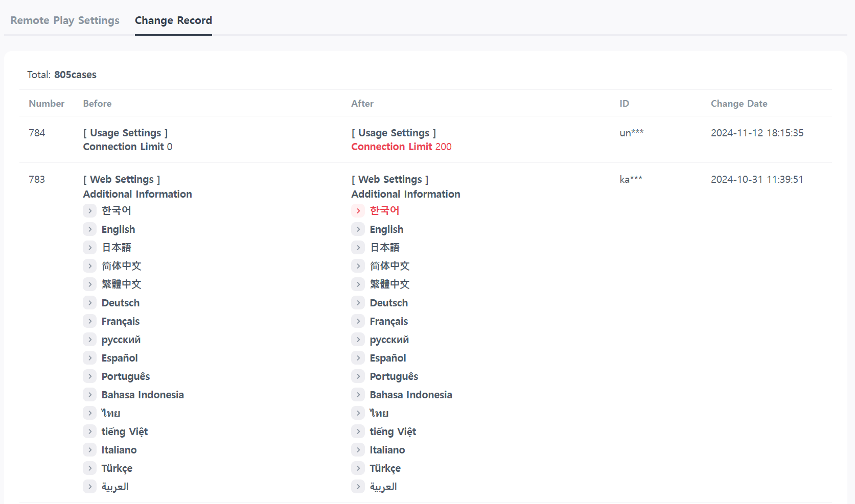The width and height of the screenshot is (855, 504).
Task: Click the Number column header
Action: point(47,104)
